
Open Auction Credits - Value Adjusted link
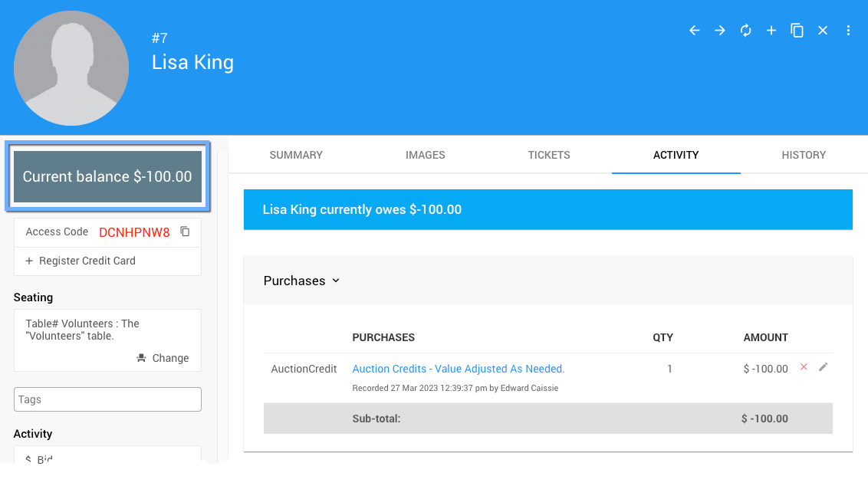[x=458, y=369]
